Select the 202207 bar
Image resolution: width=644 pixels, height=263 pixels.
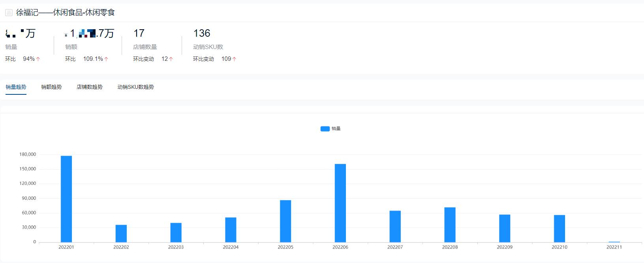(x=395, y=226)
